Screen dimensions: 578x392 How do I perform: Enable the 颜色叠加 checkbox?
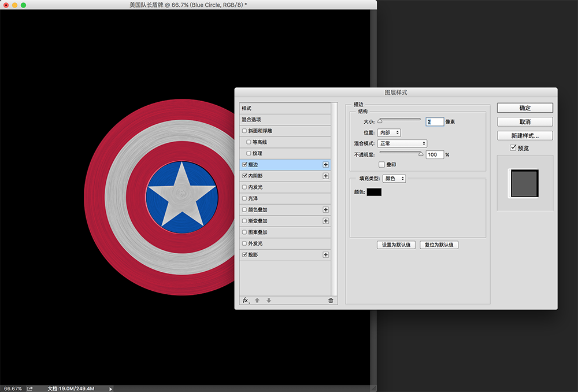244,210
